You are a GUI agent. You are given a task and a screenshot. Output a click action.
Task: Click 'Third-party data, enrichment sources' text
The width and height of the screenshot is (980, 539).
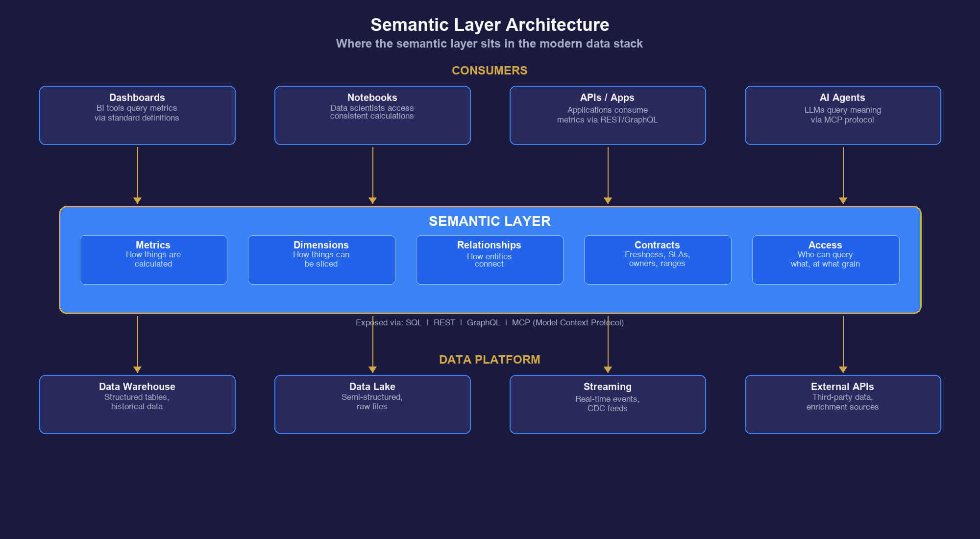[842, 402]
